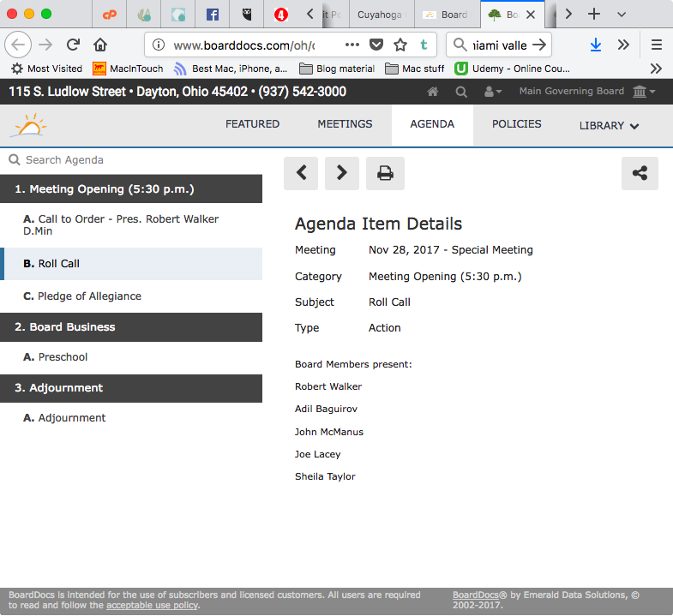673x616 pixels.
Task: Click the previous agenda item arrow button
Action: [301, 173]
